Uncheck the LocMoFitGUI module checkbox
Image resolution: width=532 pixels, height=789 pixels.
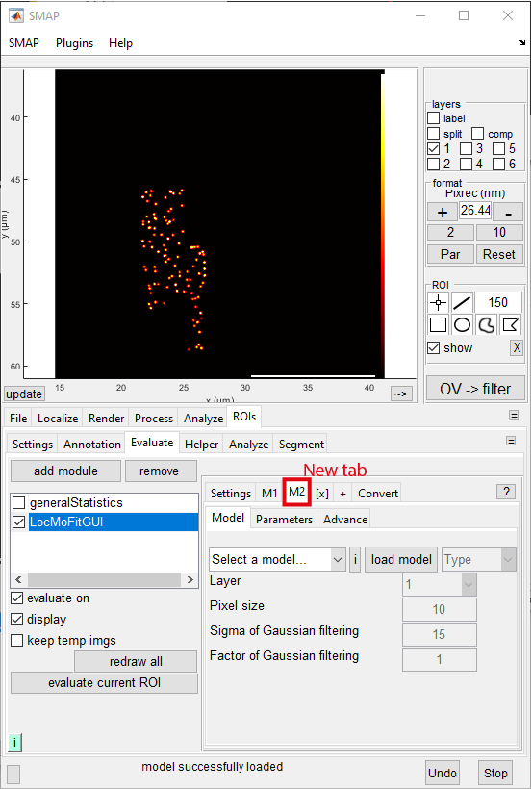[x=18, y=522]
